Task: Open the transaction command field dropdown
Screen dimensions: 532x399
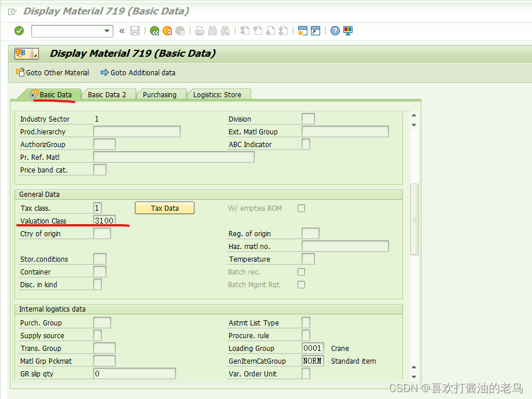Action: pos(107,31)
